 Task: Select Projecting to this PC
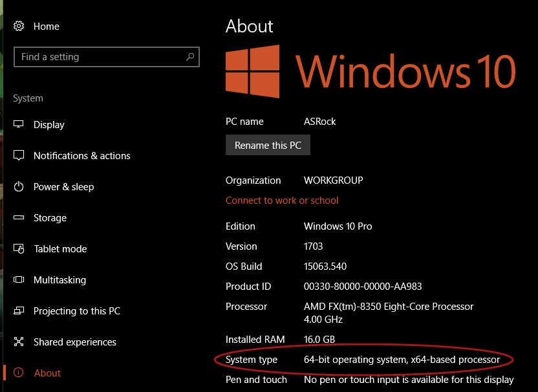click(77, 311)
